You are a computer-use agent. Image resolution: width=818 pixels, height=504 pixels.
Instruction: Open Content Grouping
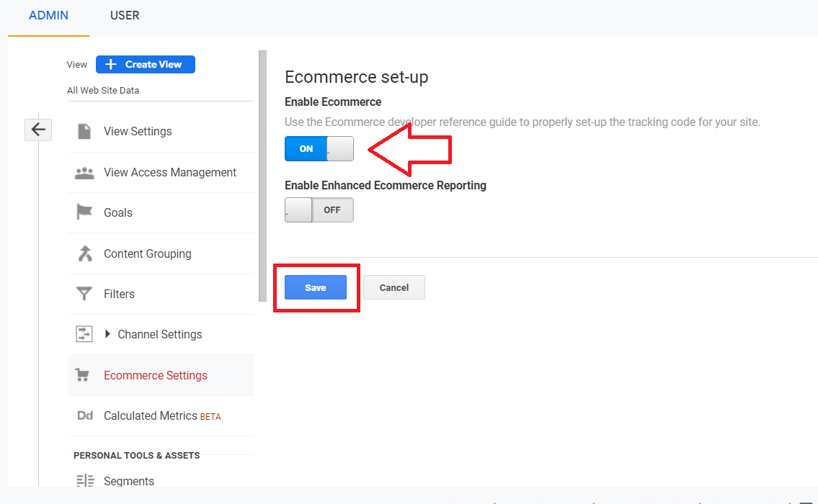click(148, 254)
